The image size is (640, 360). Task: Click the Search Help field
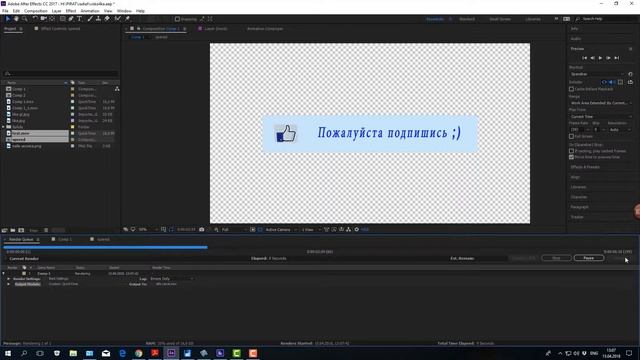[608, 19]
